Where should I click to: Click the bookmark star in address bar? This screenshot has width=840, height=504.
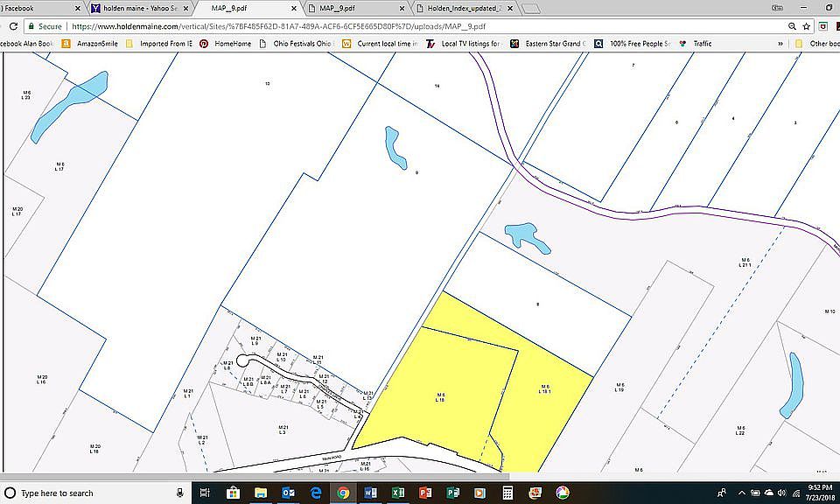pyautogui.click(x=807, y=26)
